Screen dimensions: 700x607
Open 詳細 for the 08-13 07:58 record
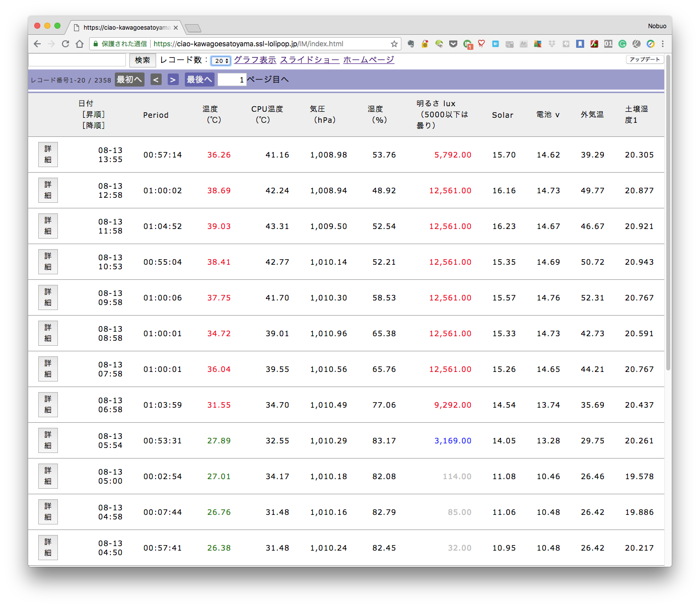pyautogui.click(x=48, y=369)
